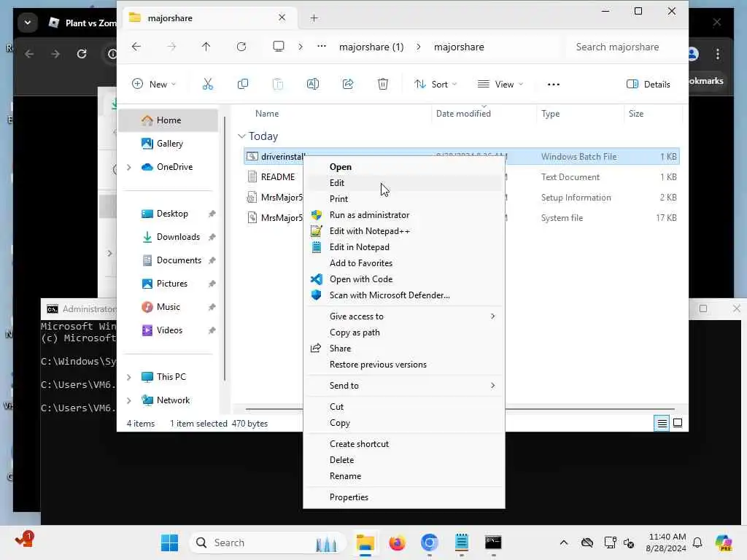Open the New dropdown in Explorer
The height and width of the screenshot is (560, 747).
[154, 85]
